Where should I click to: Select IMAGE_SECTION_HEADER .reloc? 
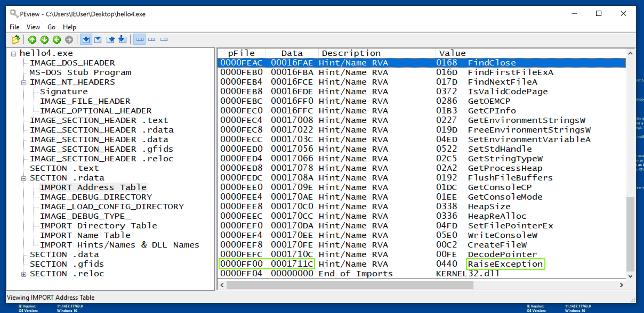pos(101,159)
